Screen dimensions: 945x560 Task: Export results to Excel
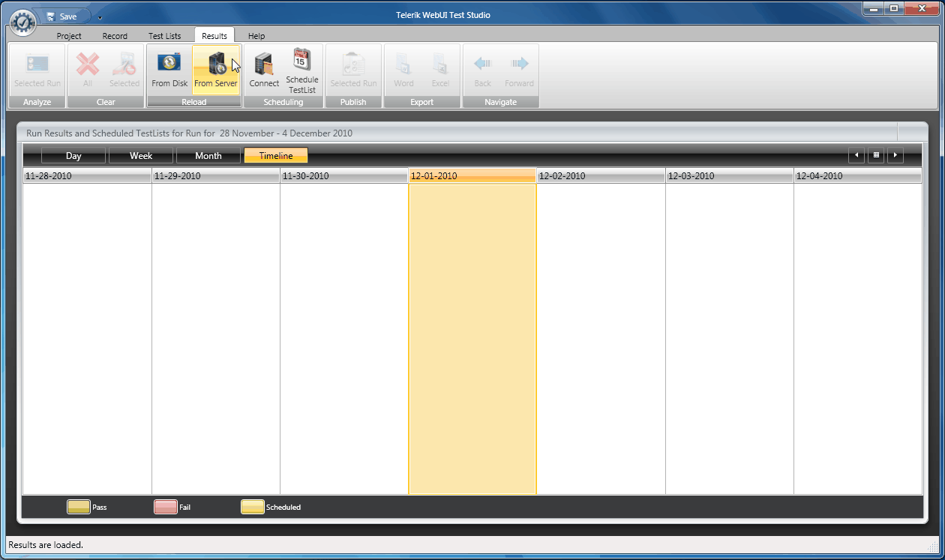click(x=440, y=70)
